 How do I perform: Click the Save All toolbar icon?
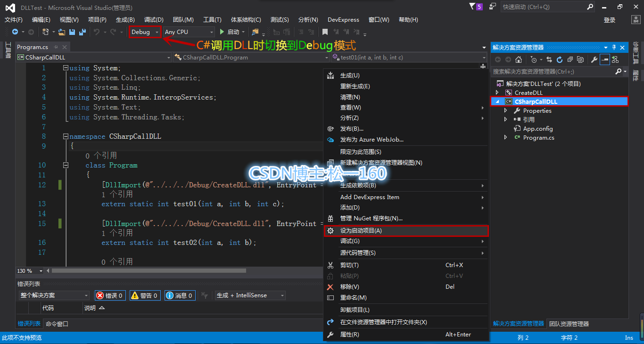pyautogui.click(x=83, y=32)
